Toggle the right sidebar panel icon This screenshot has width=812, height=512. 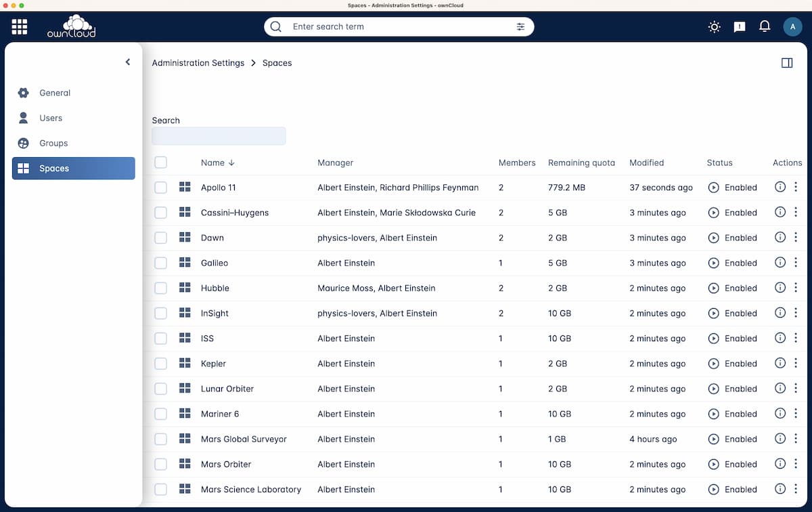coord(786,63)
